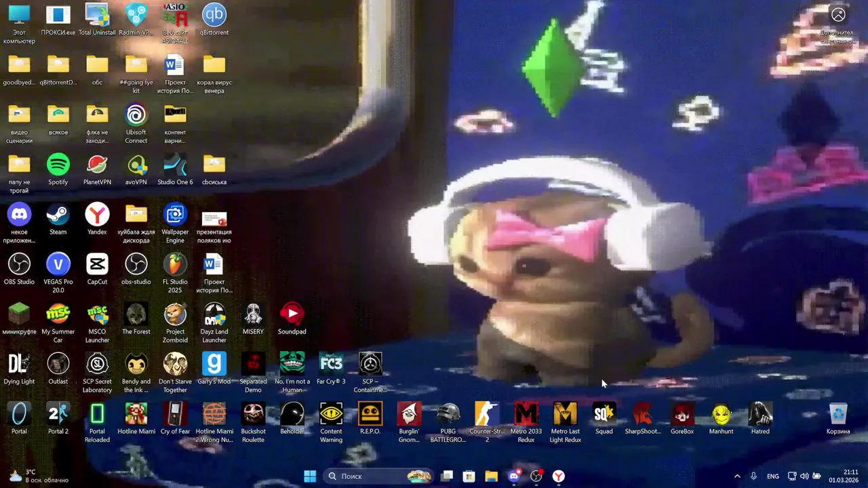Switch the ENG input language indicator
This screenshot has height=488, width=868.
coord(773,476)
